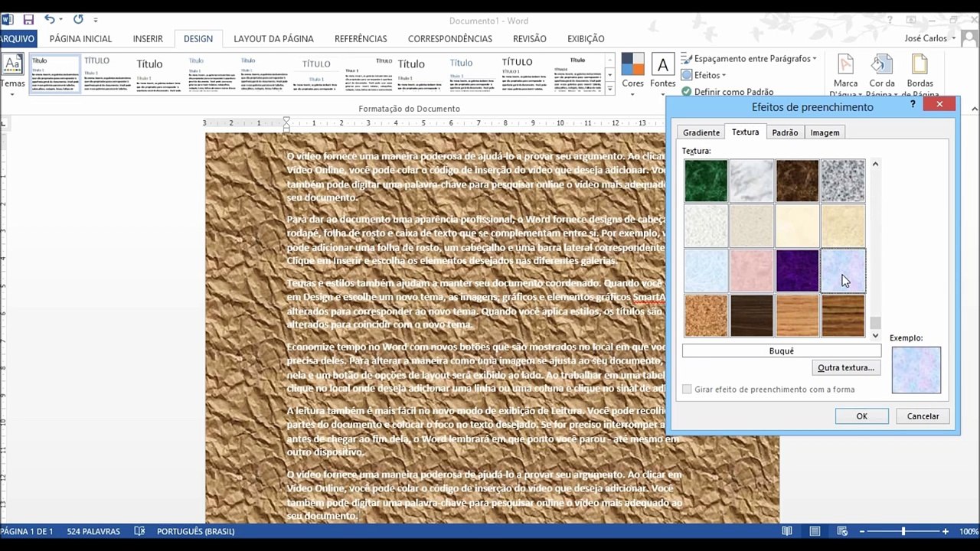
Task: Click the Undo arrow icon
Action: coord(50,19)
